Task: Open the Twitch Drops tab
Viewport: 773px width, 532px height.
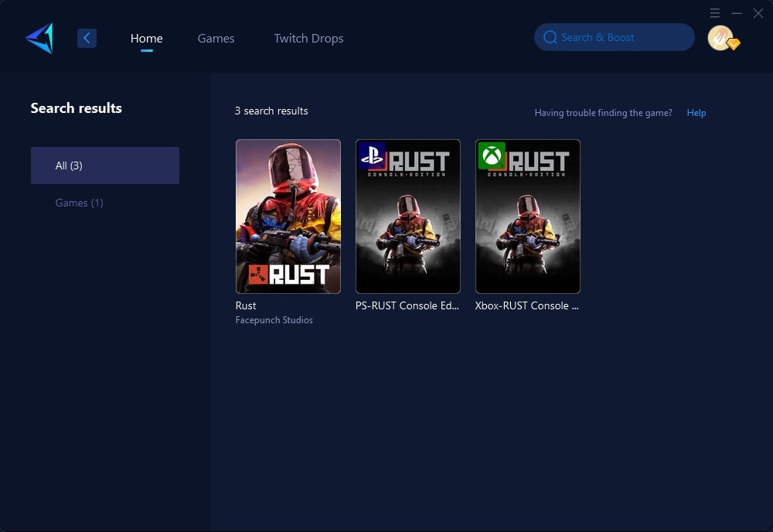Action: (x=308, y=39)
